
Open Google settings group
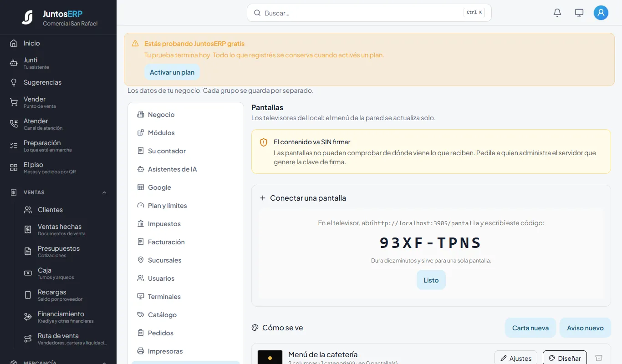[x=186, y=187]
